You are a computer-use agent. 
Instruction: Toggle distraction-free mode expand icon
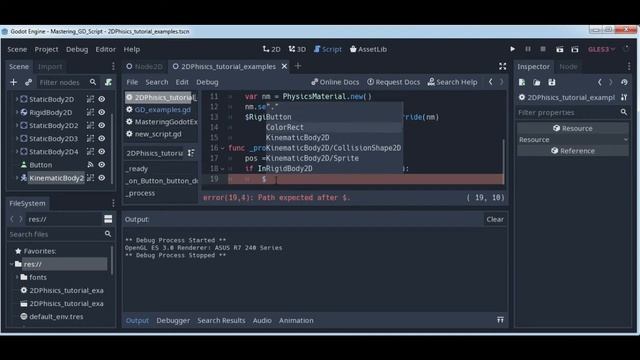pos(502,66)
